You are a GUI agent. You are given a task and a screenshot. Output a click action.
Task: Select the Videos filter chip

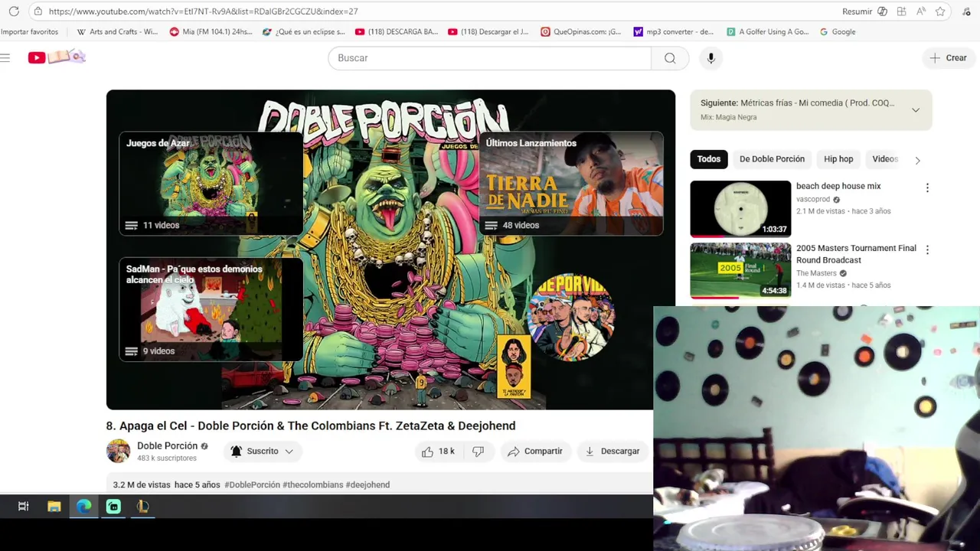coord(885,159)
